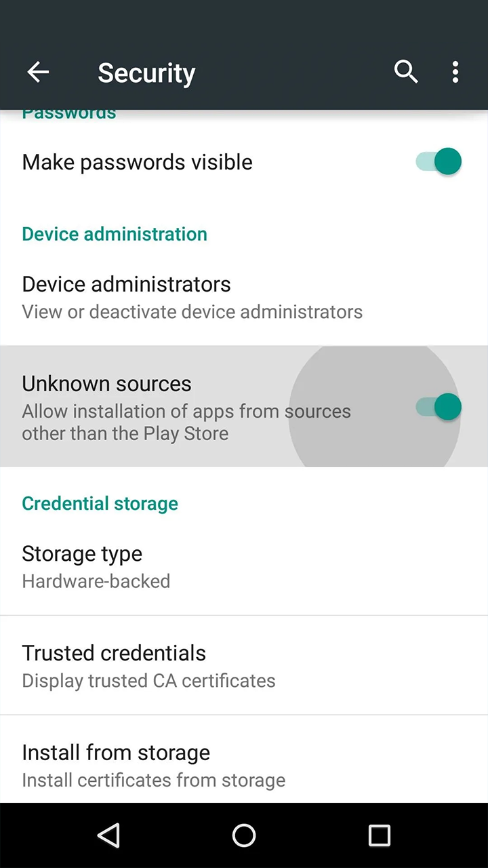Tap the Device administration section header
This screenshot has height=868, width=488.
[x=115, y=234]
